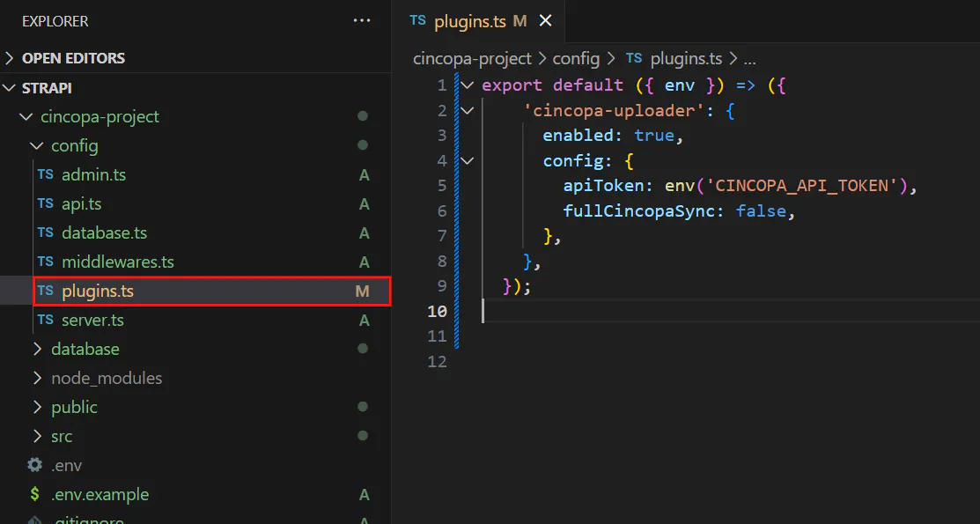Select plugins.ts in the file tree
980x524 pixels.
coord(195,292)
